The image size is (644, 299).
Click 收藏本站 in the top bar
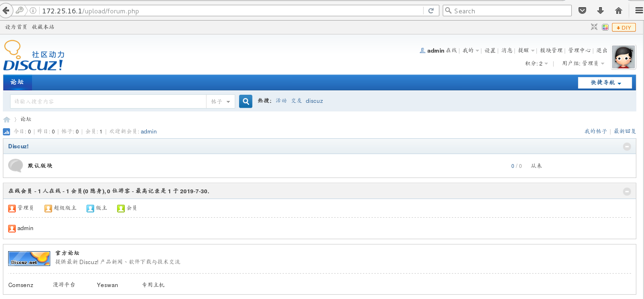tap(43, 27)
